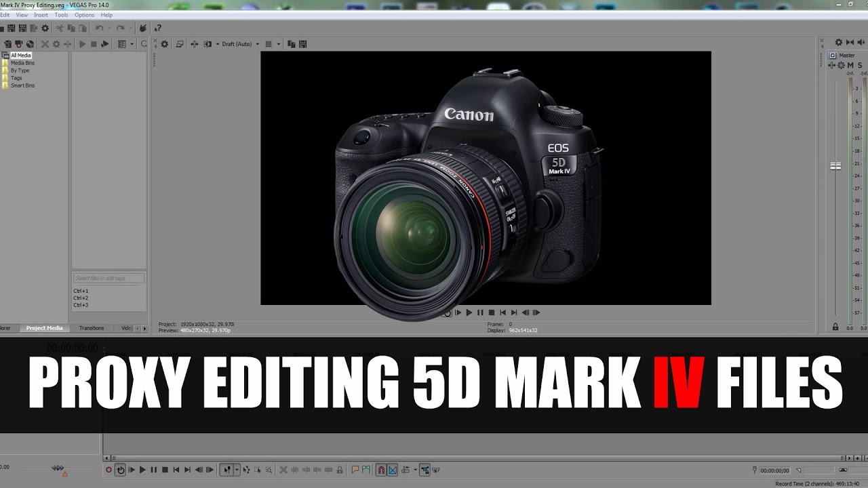Mute the Master bus with M

tap(850, 65)
